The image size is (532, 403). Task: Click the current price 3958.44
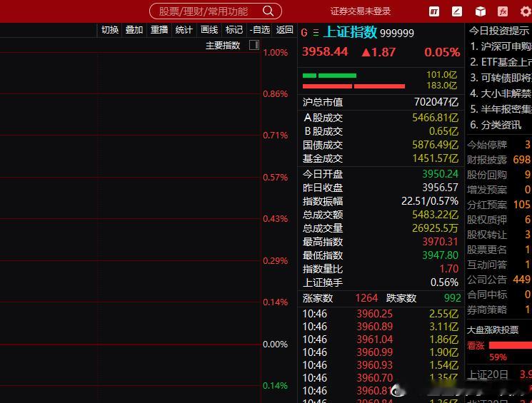click(325, 52)
